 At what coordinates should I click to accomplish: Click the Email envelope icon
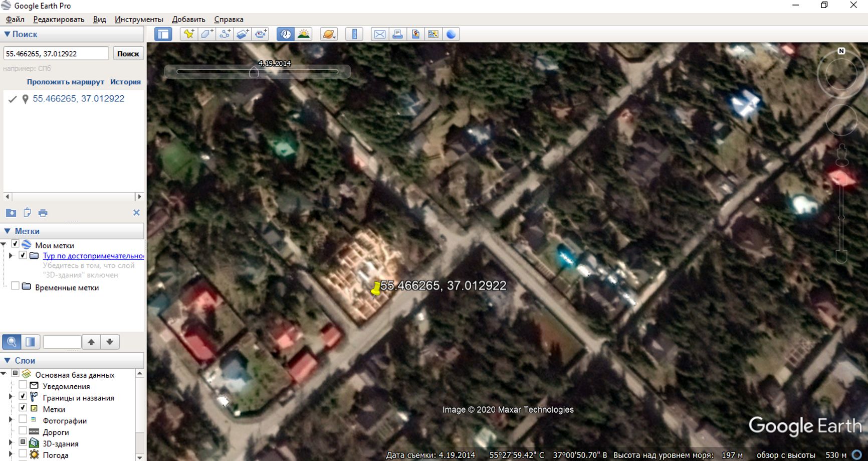(x=380, y=34)
